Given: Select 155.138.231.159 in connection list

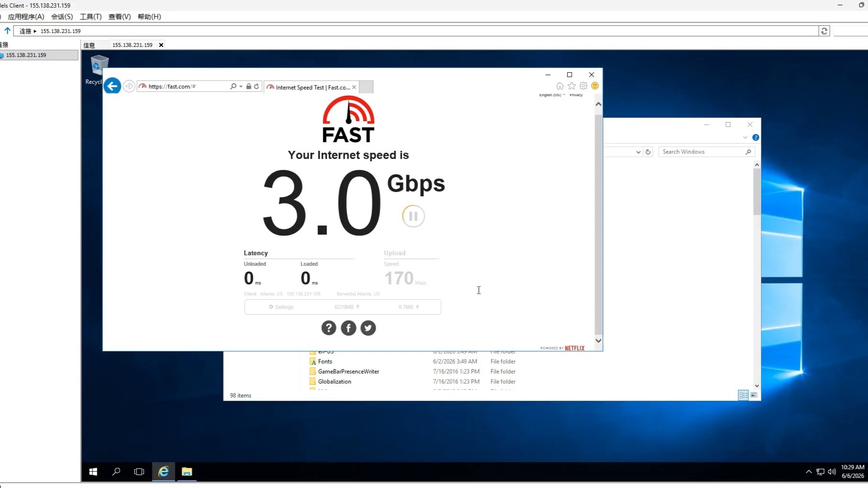Looking at the screenshot, I should 39,55.
